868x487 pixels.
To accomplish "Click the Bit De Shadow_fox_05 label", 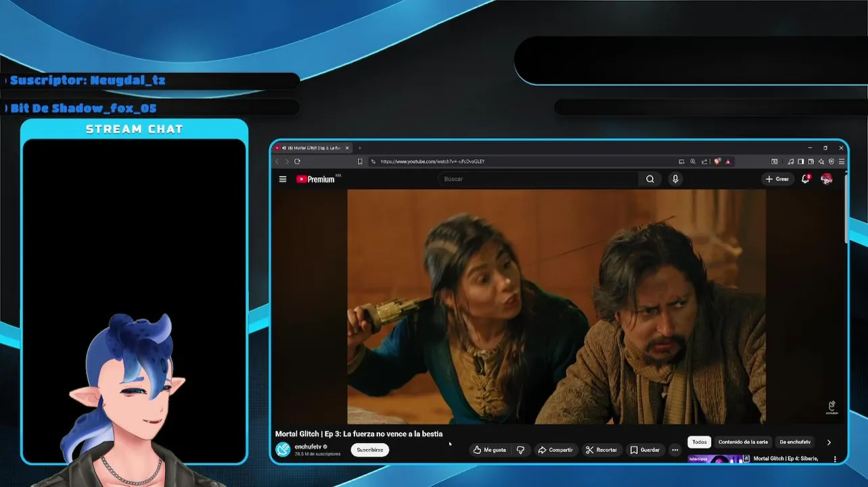I will (x=84, y=108).
